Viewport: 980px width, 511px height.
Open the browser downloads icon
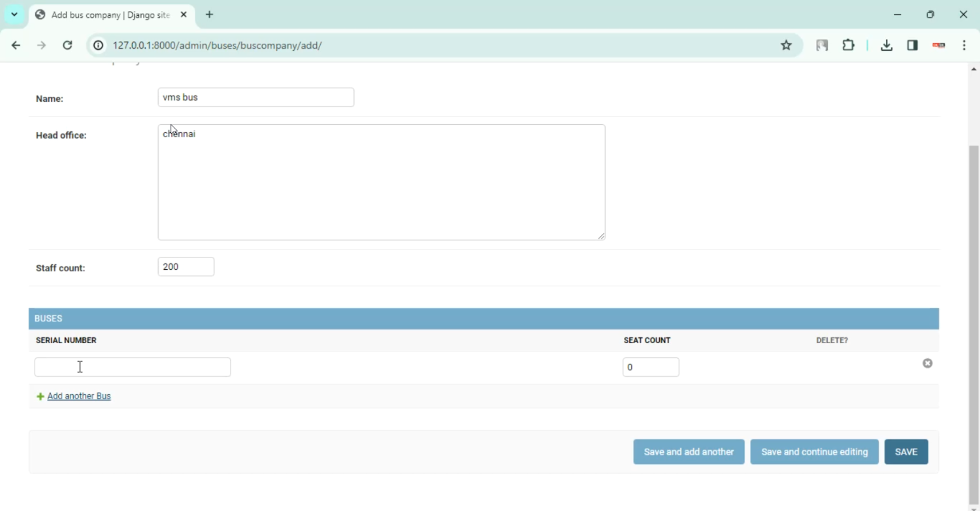886,45
